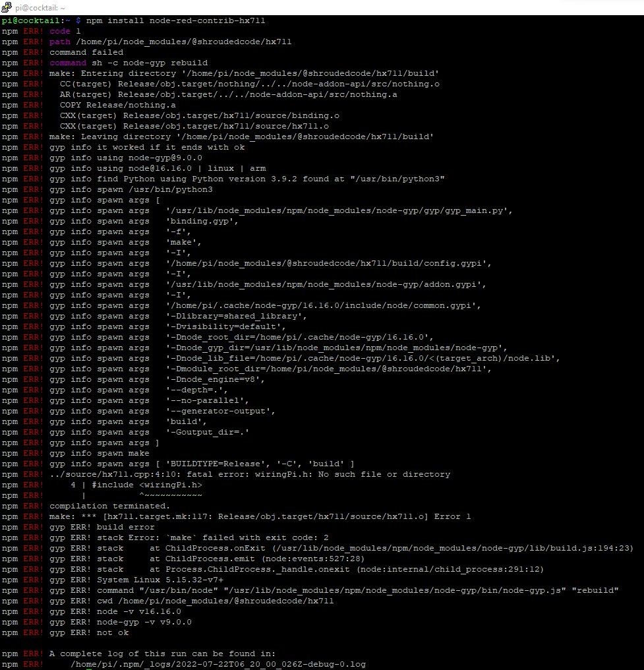Click '`make` failed with exit code: 2'
Viewport: 644px width, 670px height.
247,537
